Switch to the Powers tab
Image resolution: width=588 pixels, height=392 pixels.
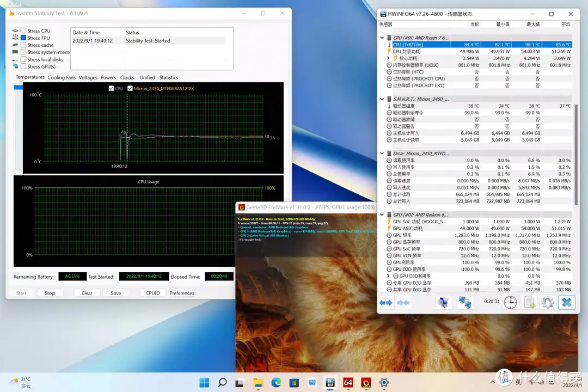click(x=108, y=78)
